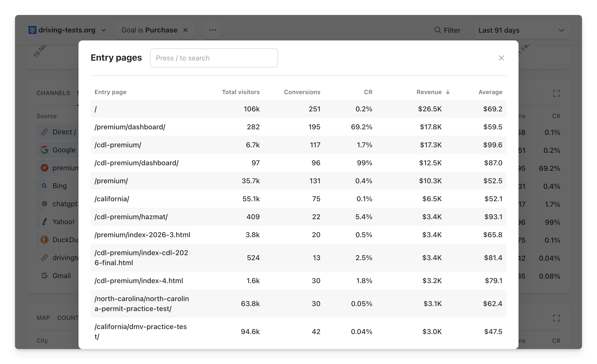Click the Revenue sort arrow icon
Screen dimensions: 597x364
(448, 92)
